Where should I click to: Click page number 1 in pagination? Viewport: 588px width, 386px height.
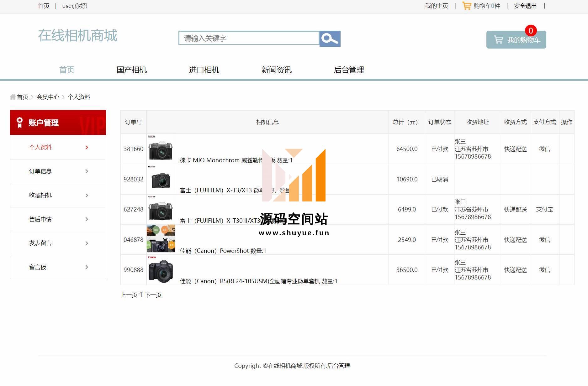pos(141,295)
